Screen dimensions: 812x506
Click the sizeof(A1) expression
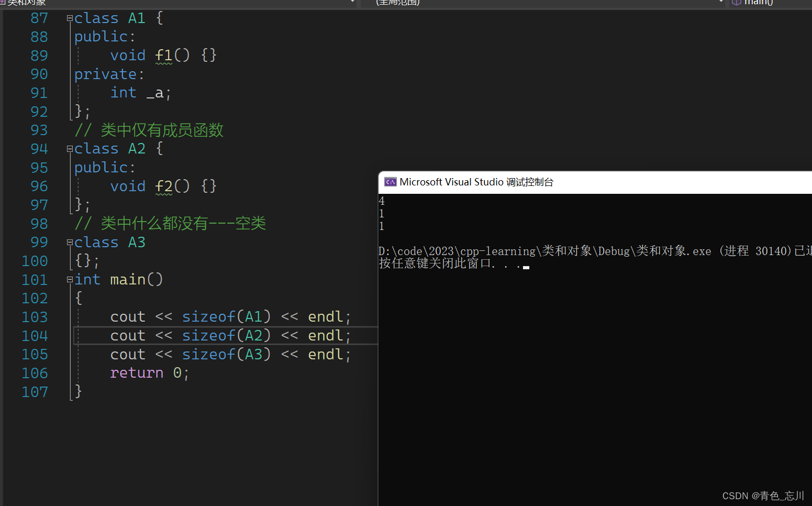click(227, 317)
